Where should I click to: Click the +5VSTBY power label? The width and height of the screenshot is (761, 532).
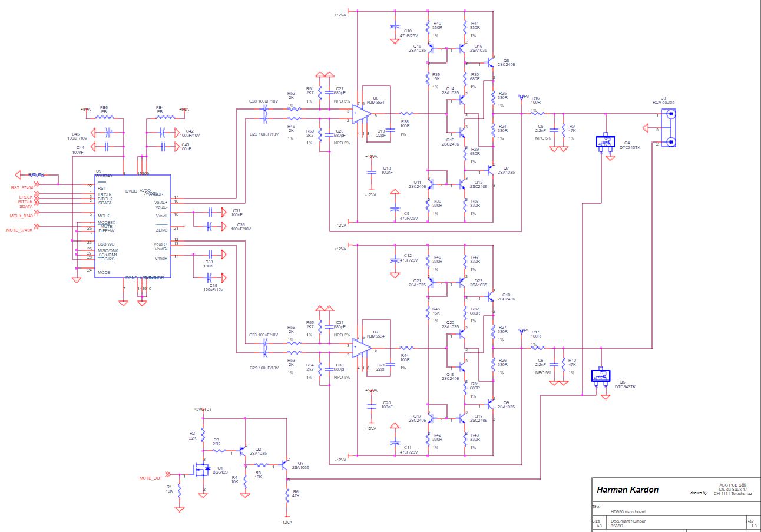coord(203,409)
